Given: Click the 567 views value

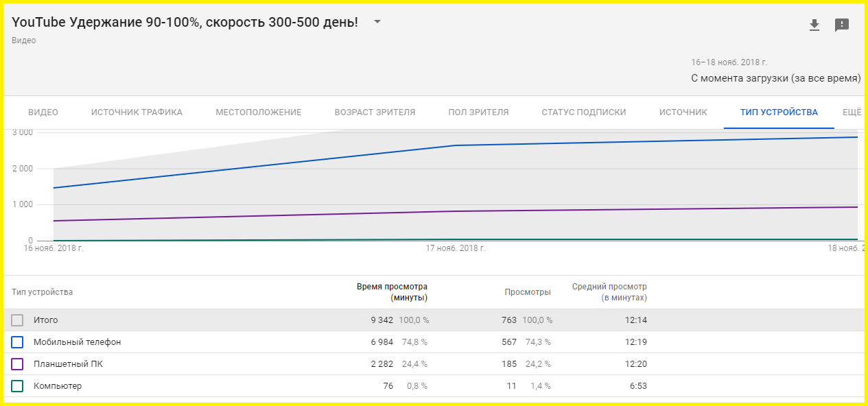Looking at the screenshot, I should (x=509, y=342).
